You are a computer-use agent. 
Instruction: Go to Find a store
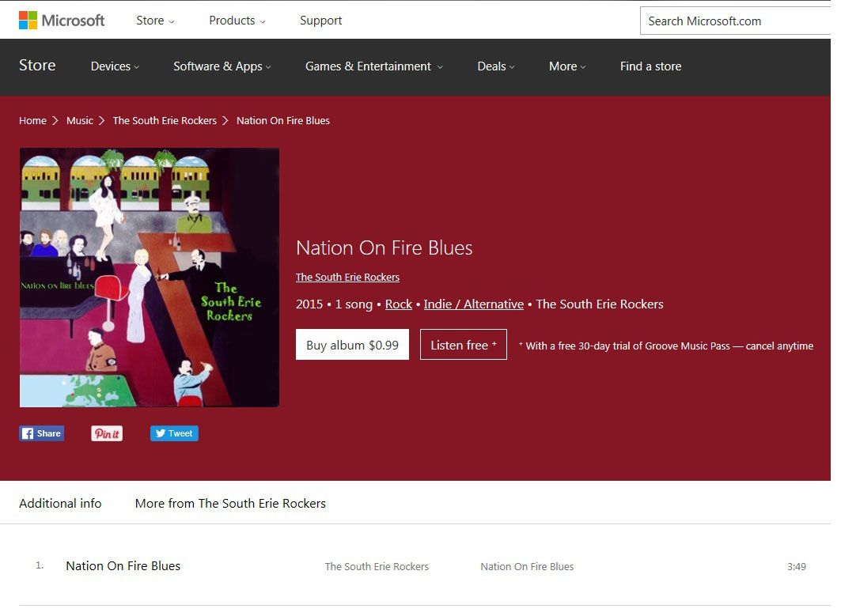pyautogui.click(x=650, y=66)
